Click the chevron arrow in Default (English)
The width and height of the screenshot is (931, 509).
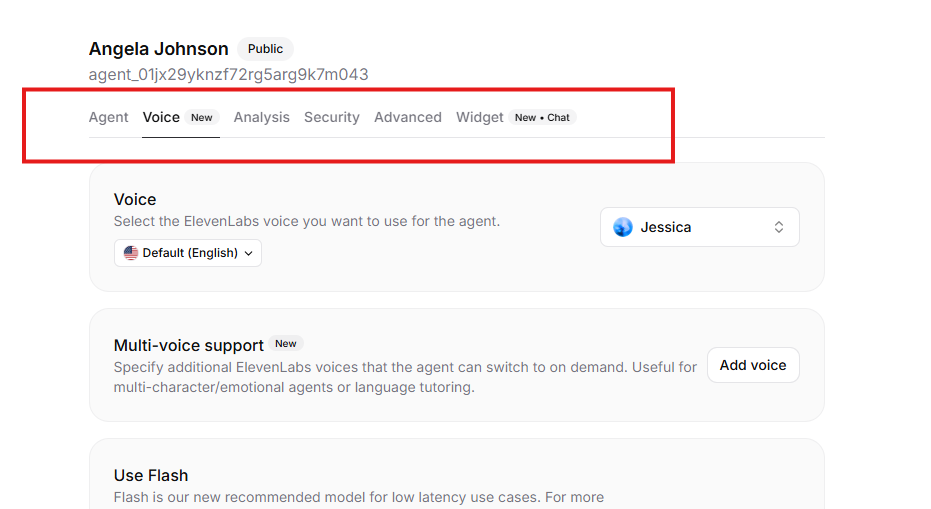point(249,254)
